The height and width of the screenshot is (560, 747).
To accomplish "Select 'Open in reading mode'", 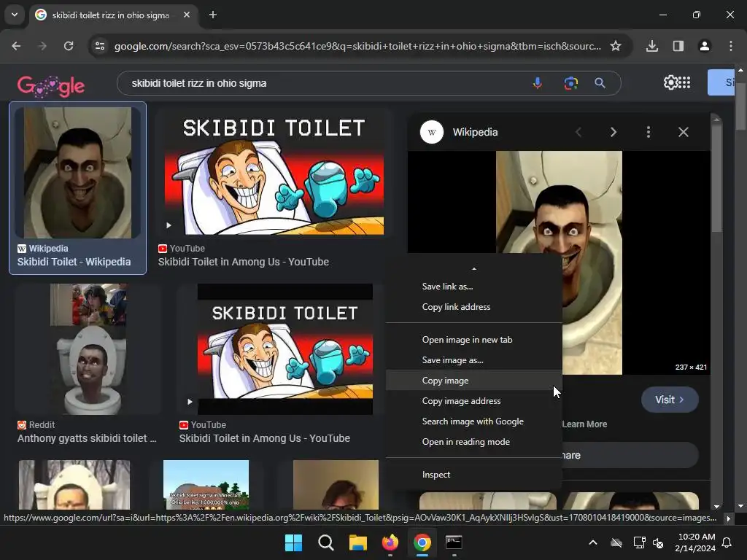I will tap(474, 442).
